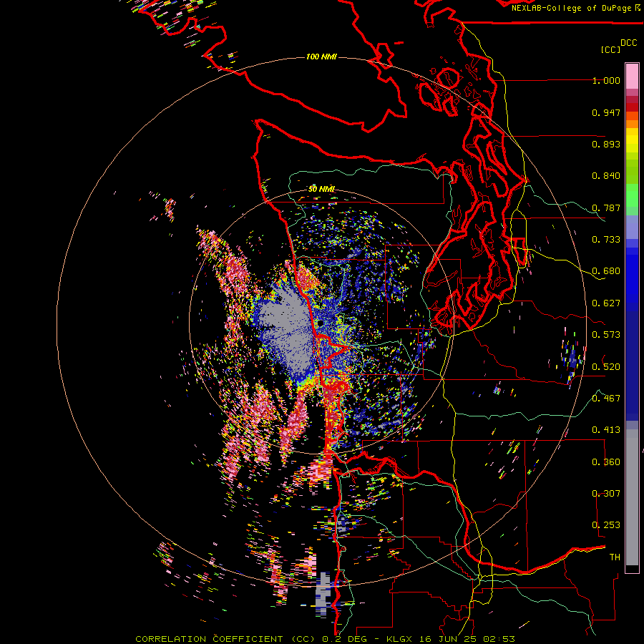Click the pink top color bar segment

click(x=632, y=76)
